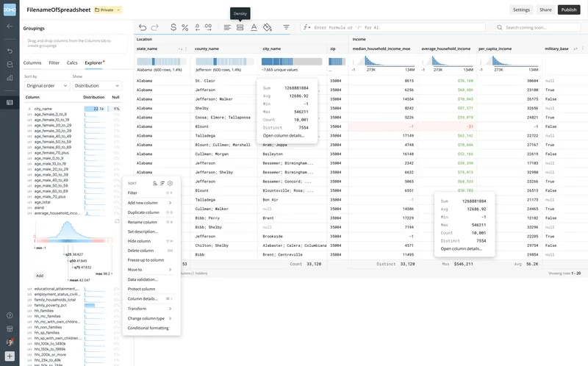Click the Domo logo in the sidebar
The image size is (588, 366).
tap(10, 10)
